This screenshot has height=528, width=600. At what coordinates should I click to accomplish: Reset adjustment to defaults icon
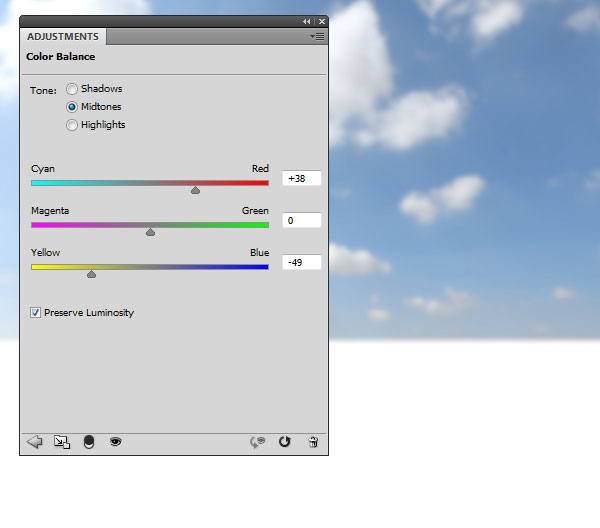(285, 442)
